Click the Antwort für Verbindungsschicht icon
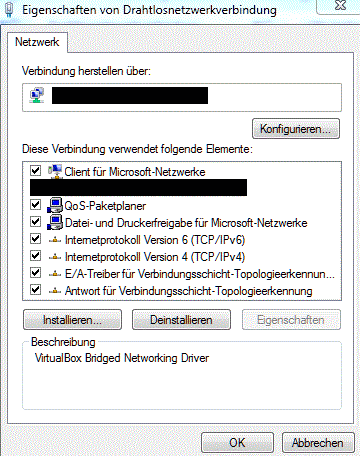Screen dimensions: 360x456 (55, 291)
